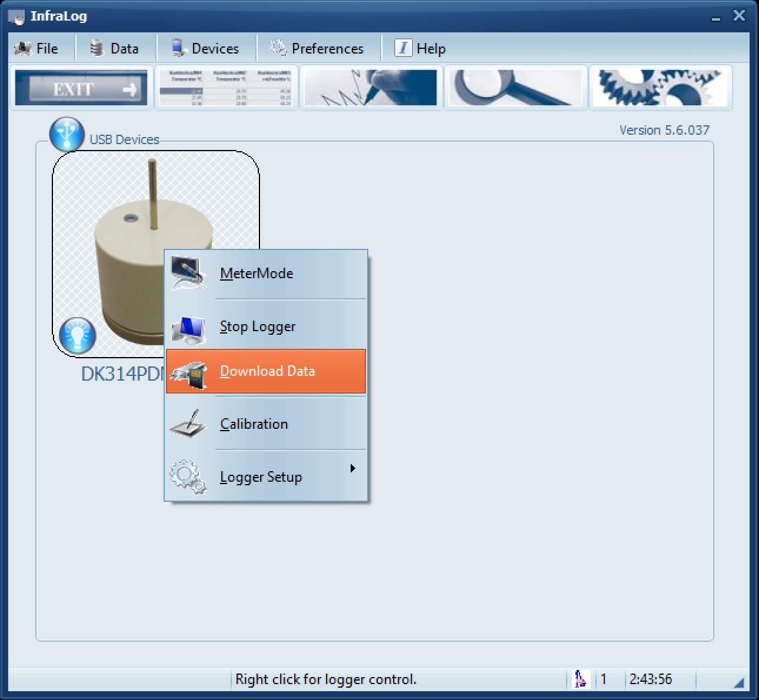Open the File menu
This screenshot has height=700, width=759.
tap(37, 48)
